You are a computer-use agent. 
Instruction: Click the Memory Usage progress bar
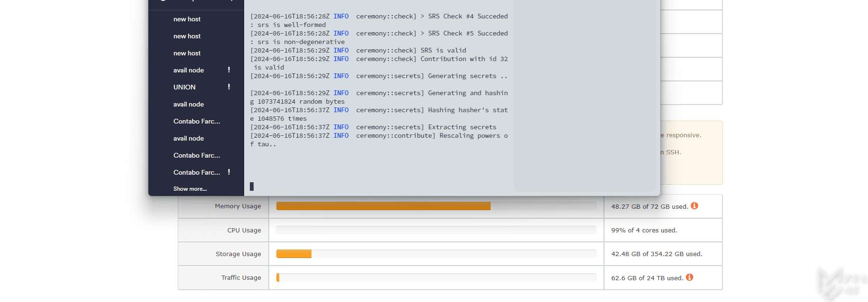436,206
